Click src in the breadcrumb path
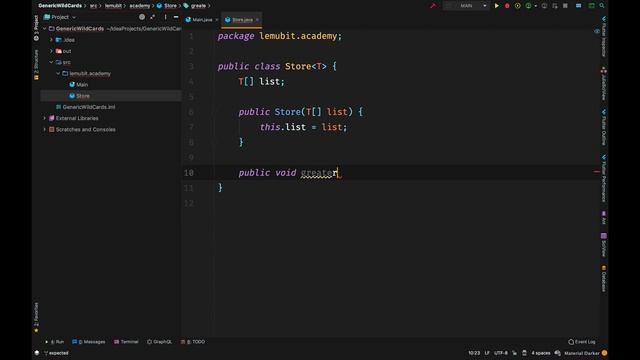640x360 pixels. click(x=93, y=6)
